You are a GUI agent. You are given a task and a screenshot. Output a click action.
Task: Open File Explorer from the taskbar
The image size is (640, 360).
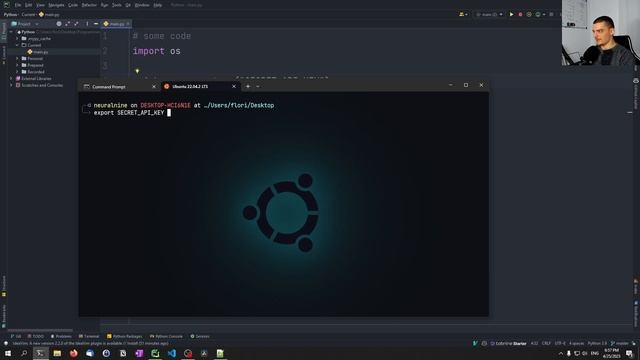(57, 353)
